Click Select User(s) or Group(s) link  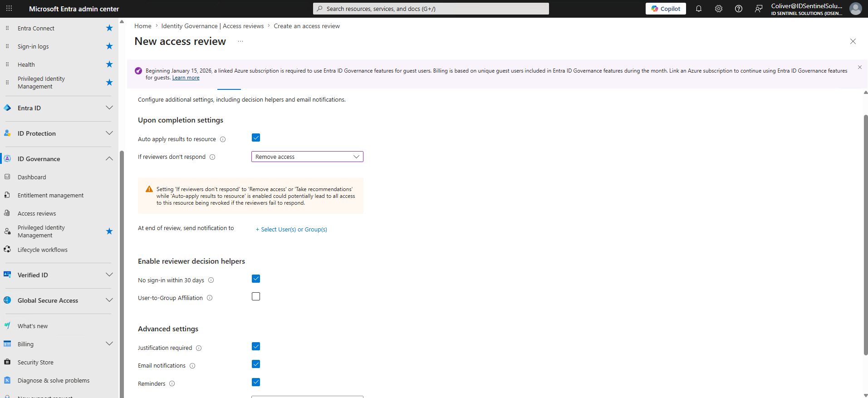pos(291,230)
